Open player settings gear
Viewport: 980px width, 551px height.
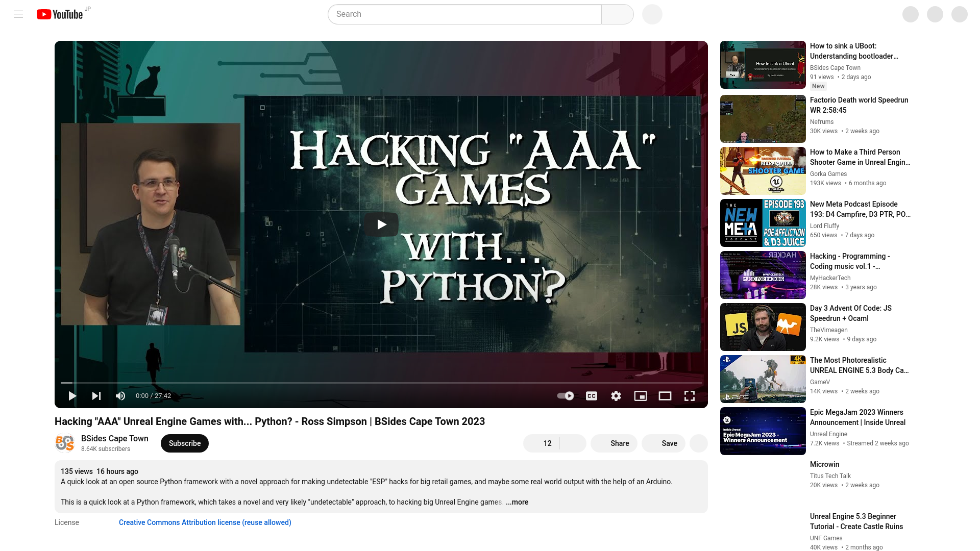point(616,396)
